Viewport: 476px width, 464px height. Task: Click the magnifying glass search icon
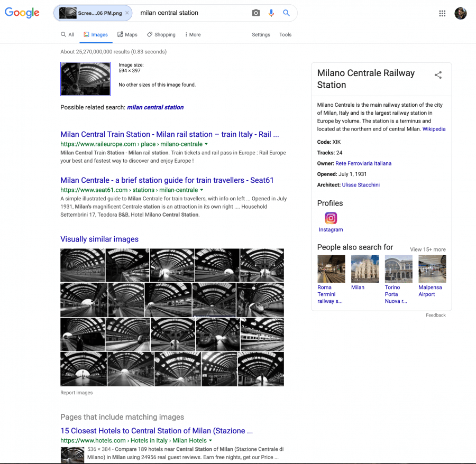coord(286,13)
